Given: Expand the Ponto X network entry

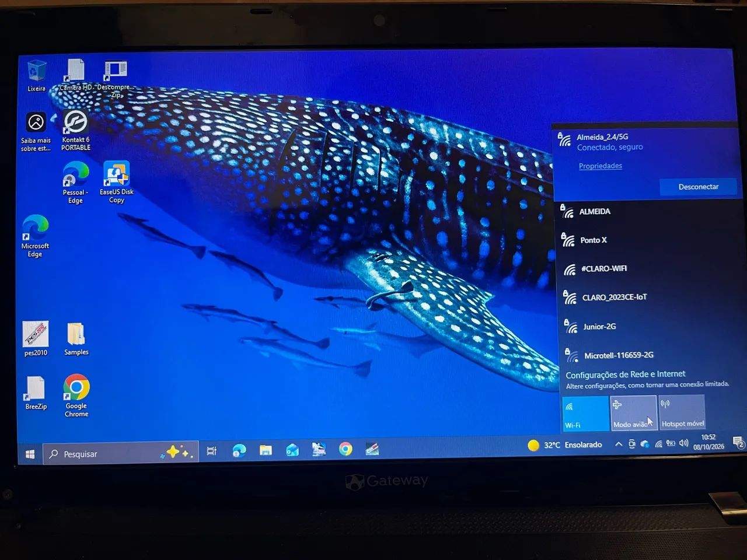Looking at the screenshot, I should point(648,240).
